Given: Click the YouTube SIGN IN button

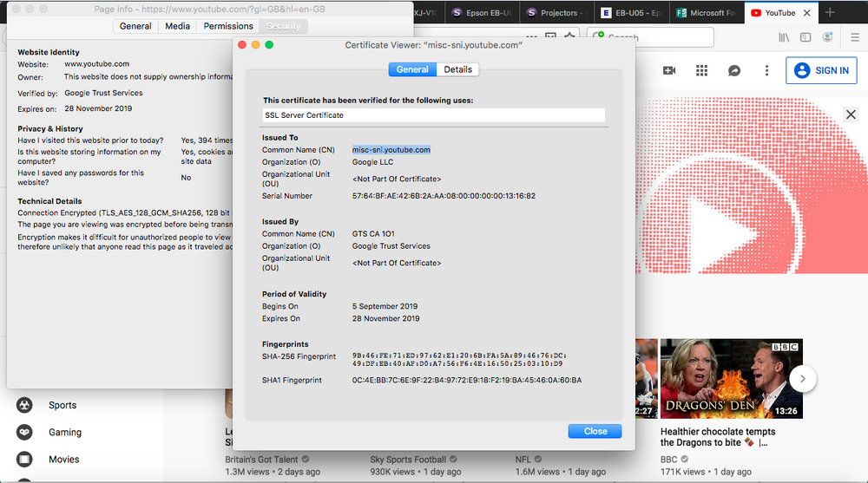Looking at the screenshot, I should (x=821, y=70).
